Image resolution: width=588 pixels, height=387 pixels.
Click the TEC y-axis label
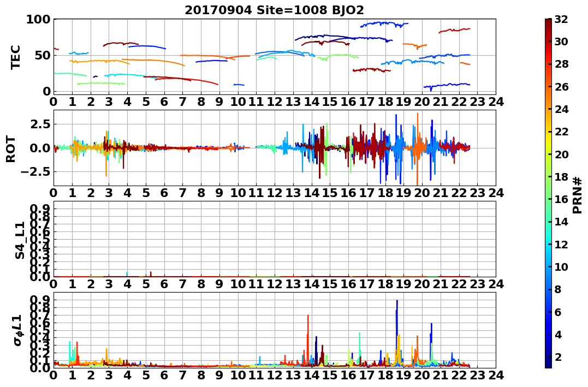[x=15, y=57]
